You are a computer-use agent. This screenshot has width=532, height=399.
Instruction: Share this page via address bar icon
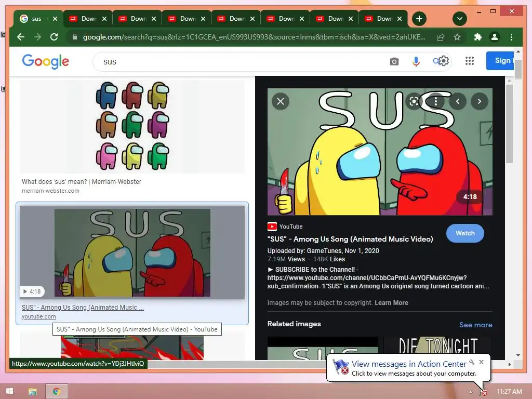coord(441,37)
